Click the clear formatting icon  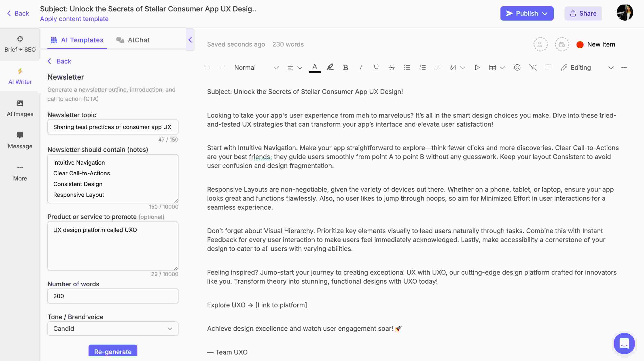(x=533, y=68)
